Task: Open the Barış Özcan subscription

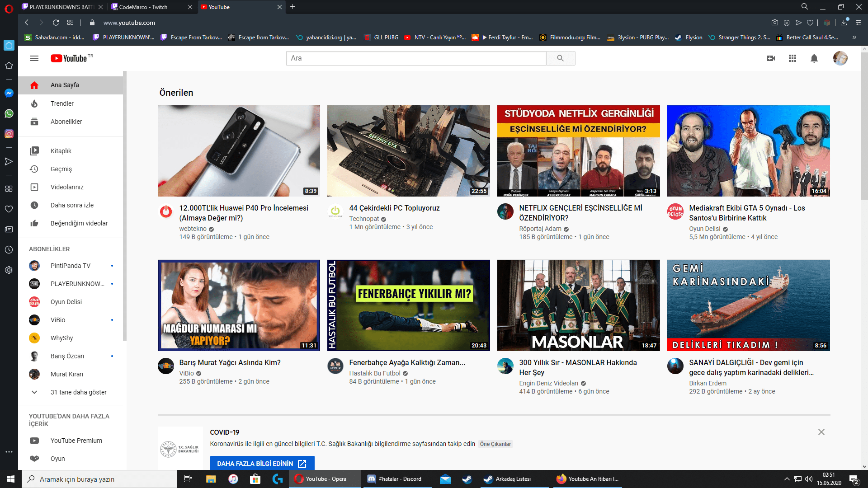Action: pos(71,356)
